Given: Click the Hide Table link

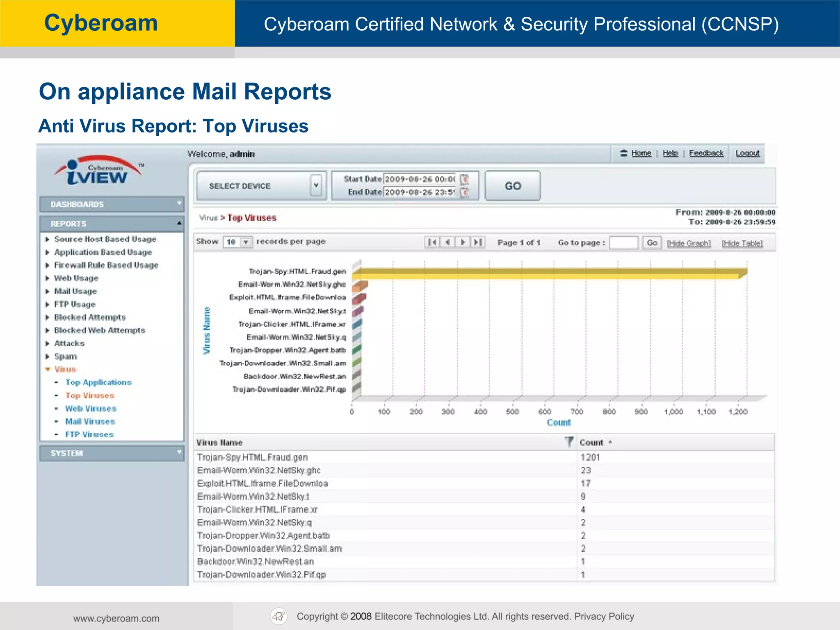Looking at the screenshot, I should tap(742, 243).
